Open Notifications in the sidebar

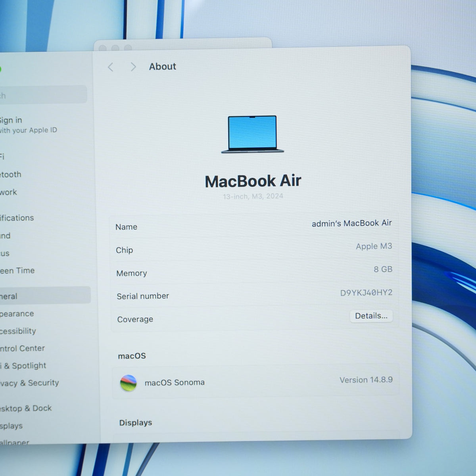(17, 218)
